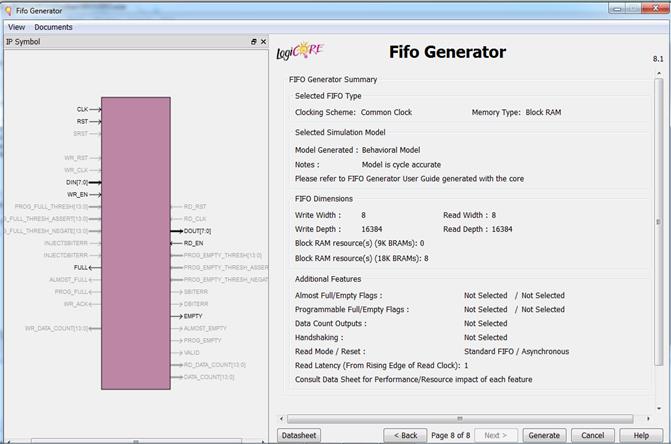Click the Write Depth value 16384

[372, 229]
